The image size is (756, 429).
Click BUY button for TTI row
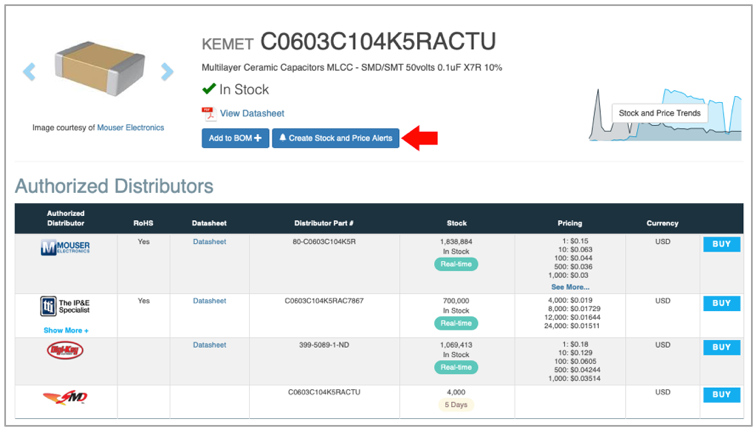tap(721, 303)
